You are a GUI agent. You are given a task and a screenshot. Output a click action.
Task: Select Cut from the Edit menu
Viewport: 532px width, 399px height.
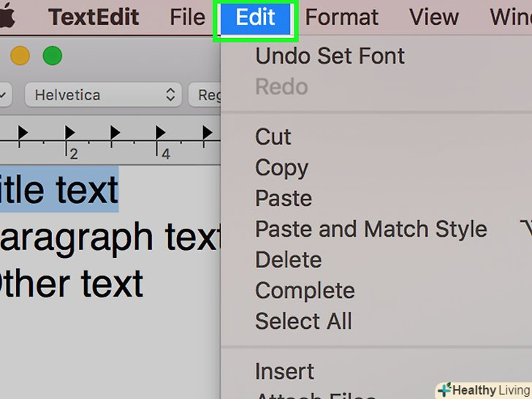click(x=273, y=137)
